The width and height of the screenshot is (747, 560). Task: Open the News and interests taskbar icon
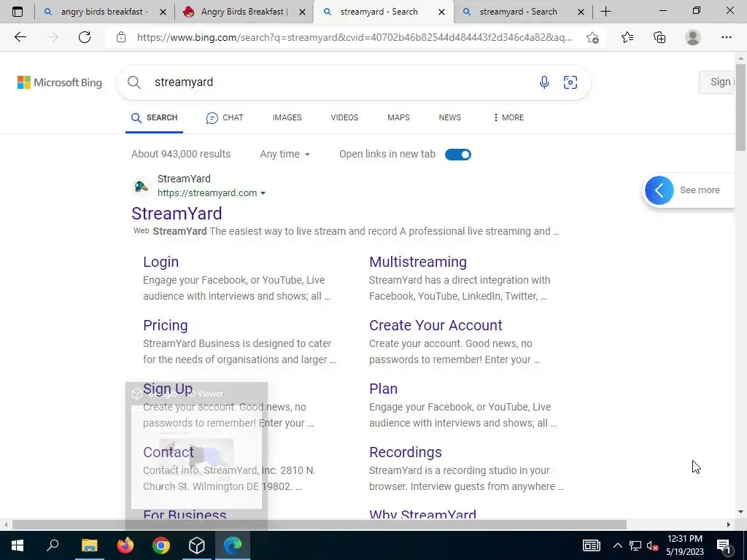pos(591,545)
